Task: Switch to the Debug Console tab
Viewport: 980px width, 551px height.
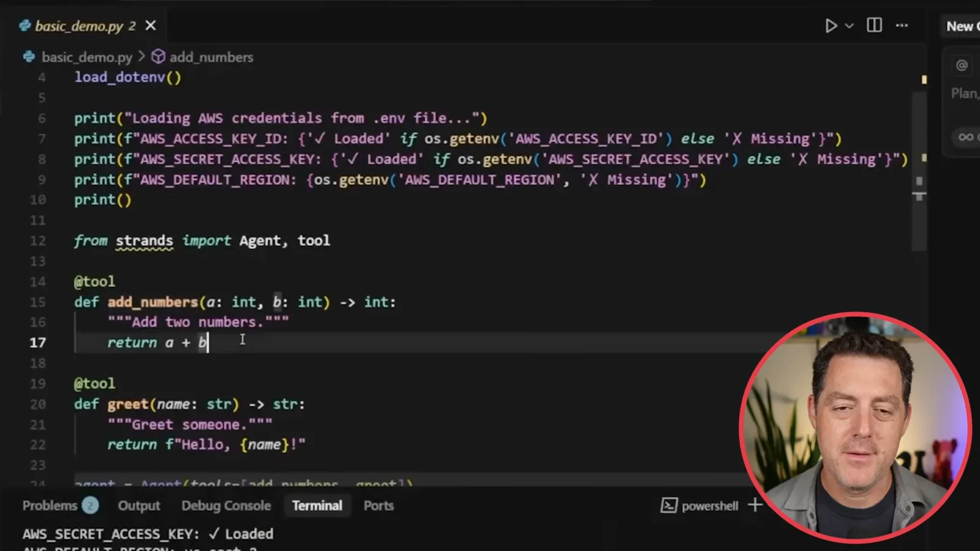Action: coord(226,506)
